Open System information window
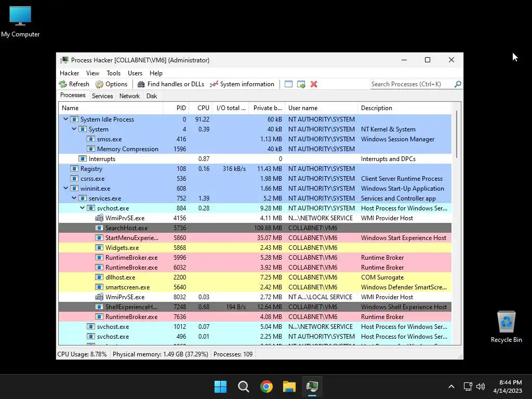 (x=242, y=84)
